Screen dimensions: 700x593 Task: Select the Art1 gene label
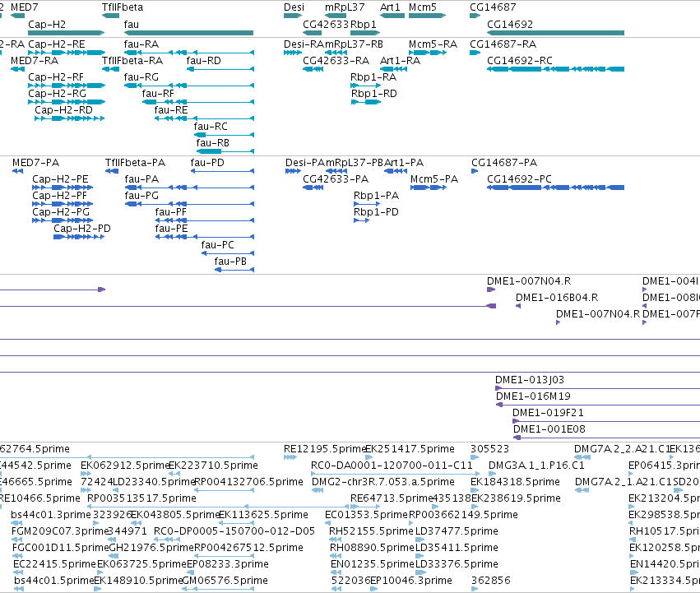pos(390,7)
